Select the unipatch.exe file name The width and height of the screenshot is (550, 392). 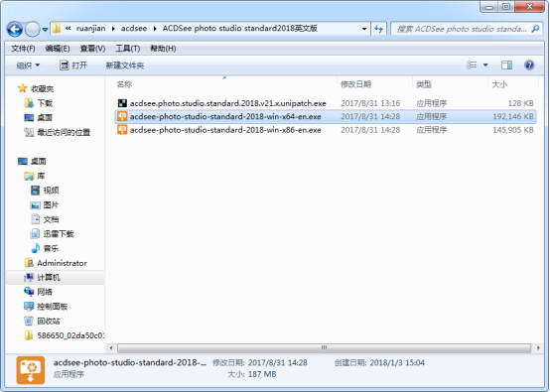(x=228, y=103)
